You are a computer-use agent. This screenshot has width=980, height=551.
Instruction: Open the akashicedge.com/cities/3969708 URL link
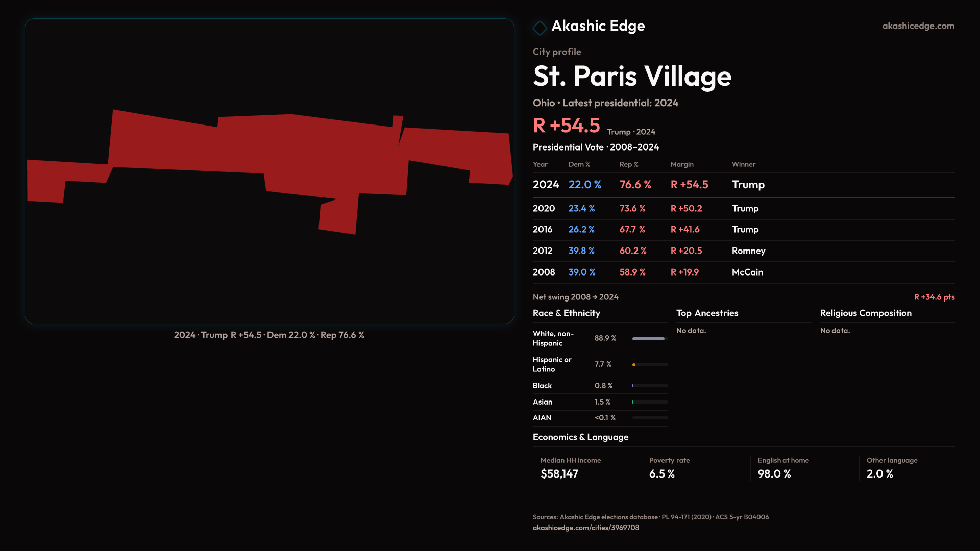(x=585, y=528)
